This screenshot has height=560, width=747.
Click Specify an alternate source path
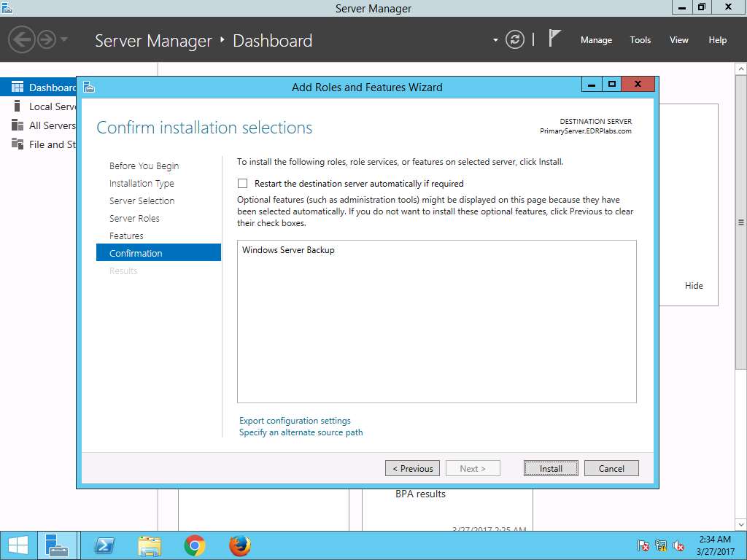pyautogui.click(x=301, y=432)
